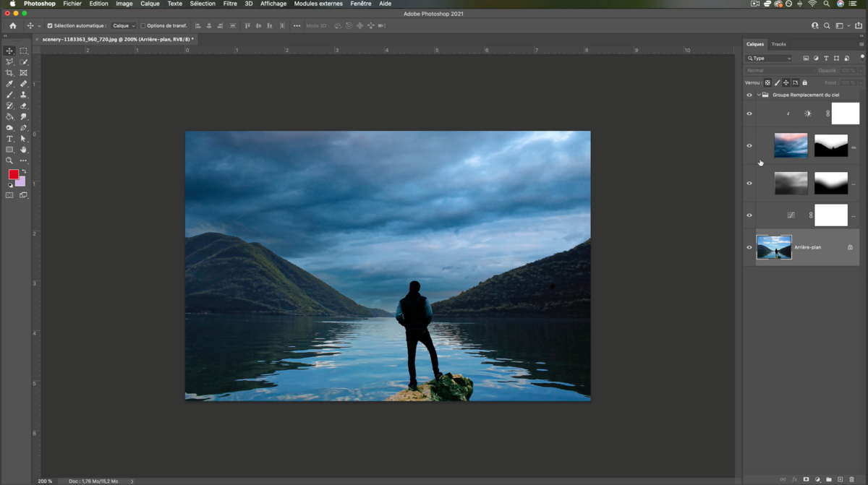Select the Brush tool
Viewport: 868px width, 485px height.
9,95
